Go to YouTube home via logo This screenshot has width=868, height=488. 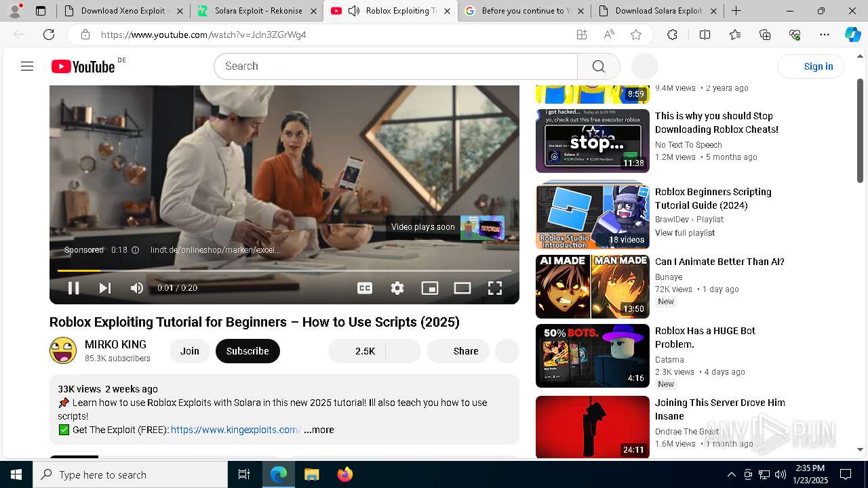(x=83, y=66)
